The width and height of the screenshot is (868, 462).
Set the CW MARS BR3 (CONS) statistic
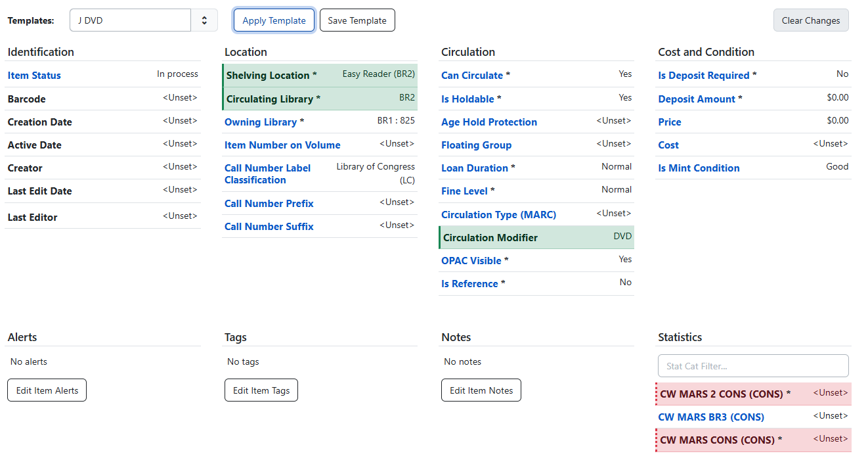point(711,417)
